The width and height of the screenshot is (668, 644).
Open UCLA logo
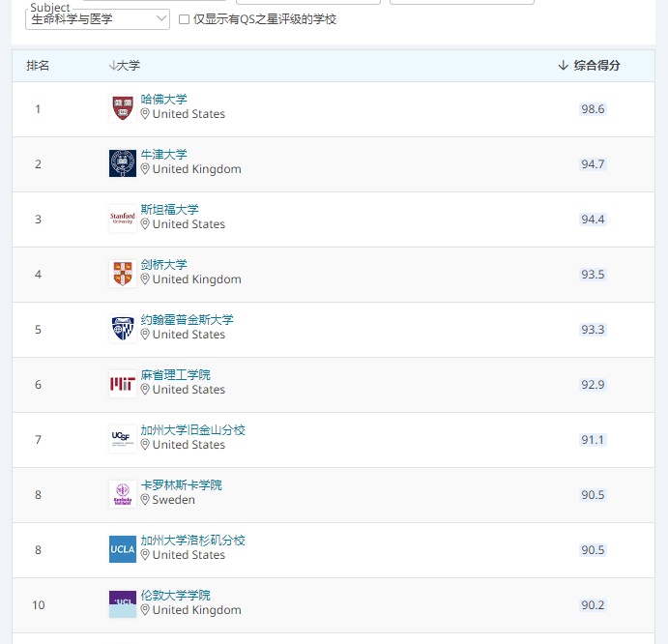(123, 549)
